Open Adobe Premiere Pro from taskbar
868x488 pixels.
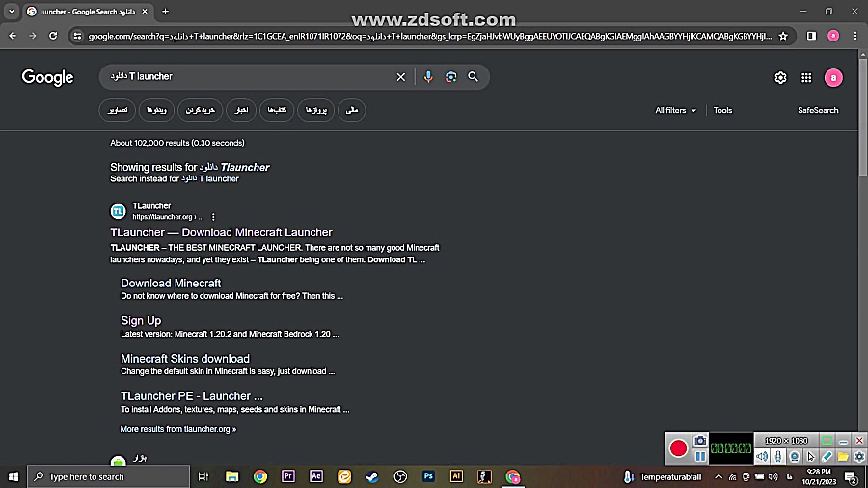pyautogui.click(x=287, y=476)
